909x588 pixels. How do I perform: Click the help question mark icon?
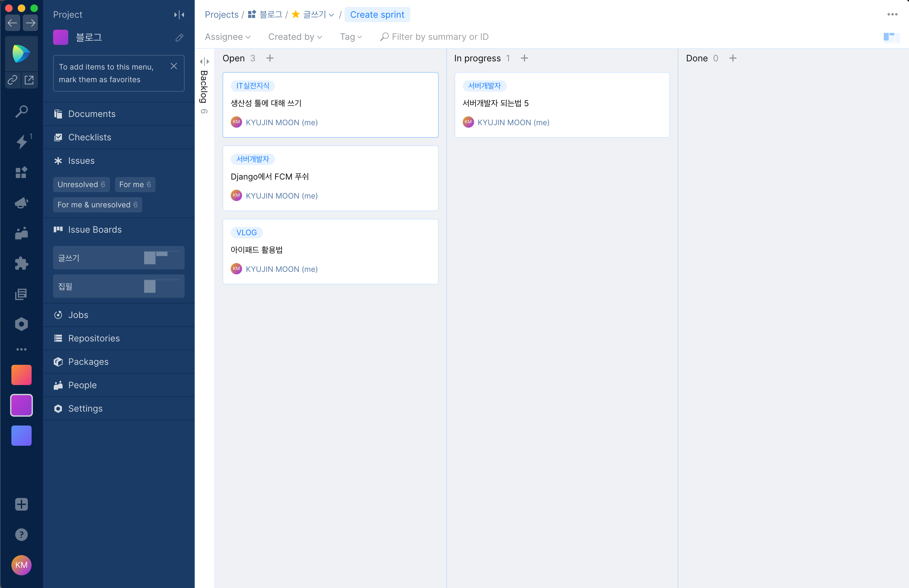coord(21,535)
